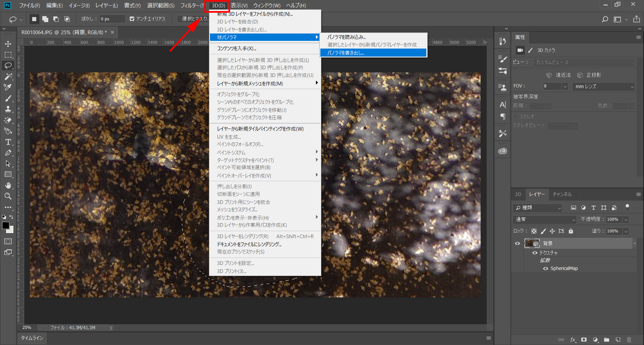The height and width of the screenshot is (345, 644).
Task: Open the フィルター menu
Action: [191, 5]
